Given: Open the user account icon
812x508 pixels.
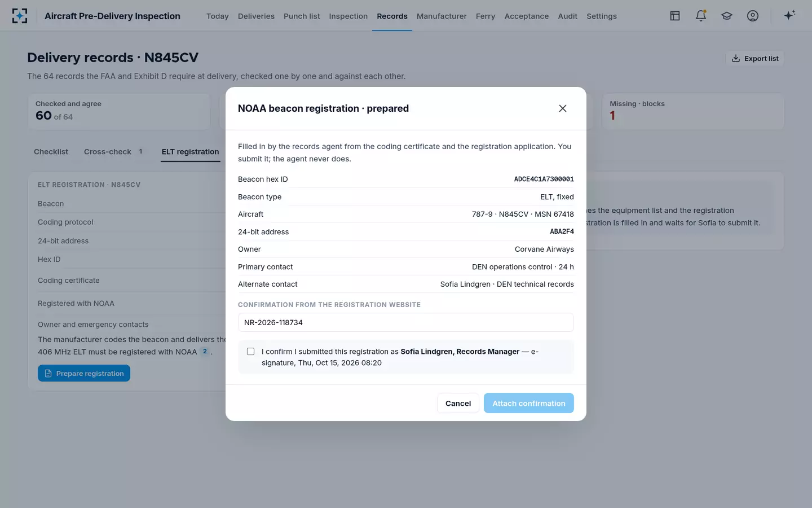Looking at the screenshot, I should click(753, 16).
